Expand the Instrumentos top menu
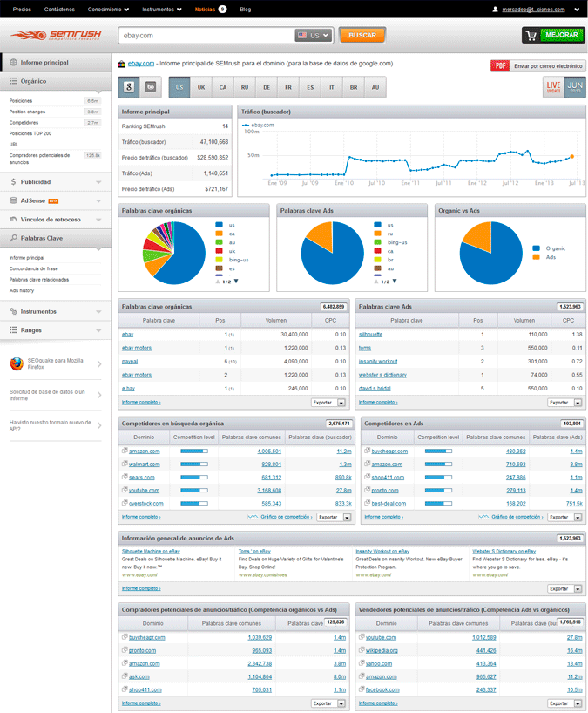Viewport: 588px width, 713px height. point(162,9)
